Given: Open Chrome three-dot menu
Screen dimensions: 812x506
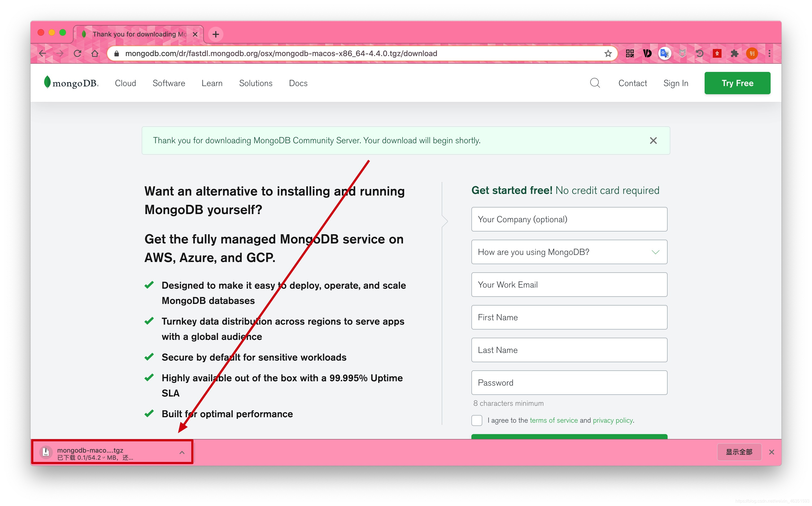Looking at the screenshot, I should click(769, 54).
